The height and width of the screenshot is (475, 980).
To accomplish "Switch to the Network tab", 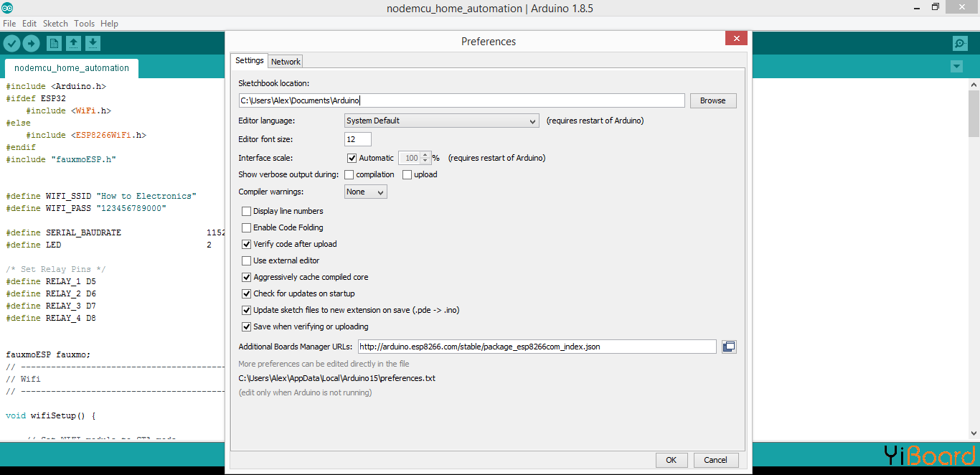I will click(286, 62).
